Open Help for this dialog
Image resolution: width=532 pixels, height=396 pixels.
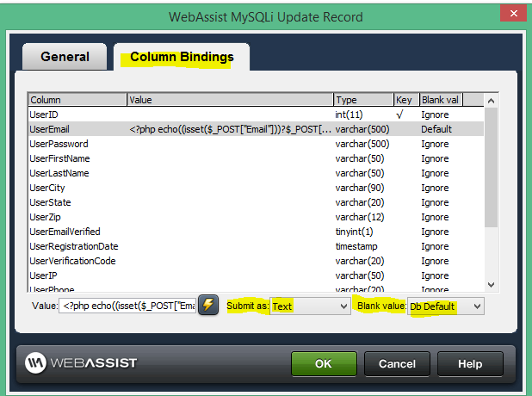[470, 364]
